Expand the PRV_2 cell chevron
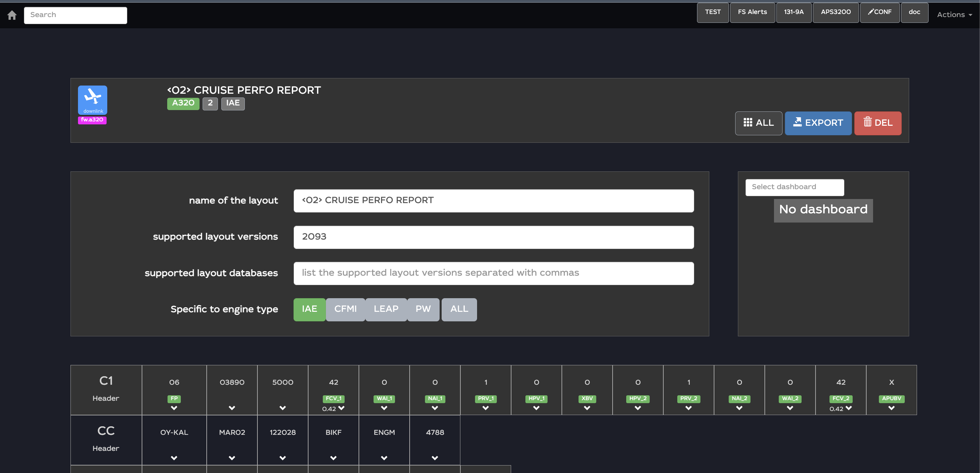The width and height of the screenshot is (980, 473). (688, 408)
